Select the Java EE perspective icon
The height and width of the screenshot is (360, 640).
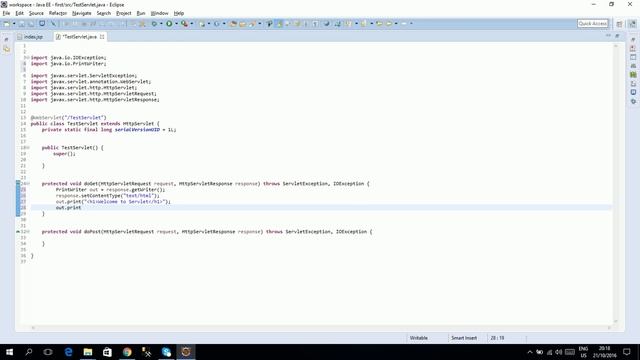(632, 24)
